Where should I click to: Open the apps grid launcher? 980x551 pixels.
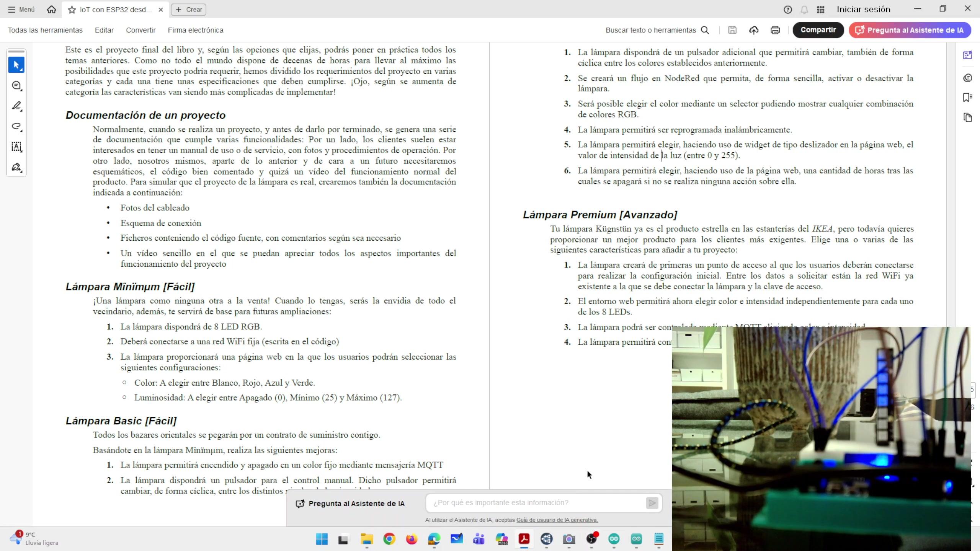tap(820, 10)
